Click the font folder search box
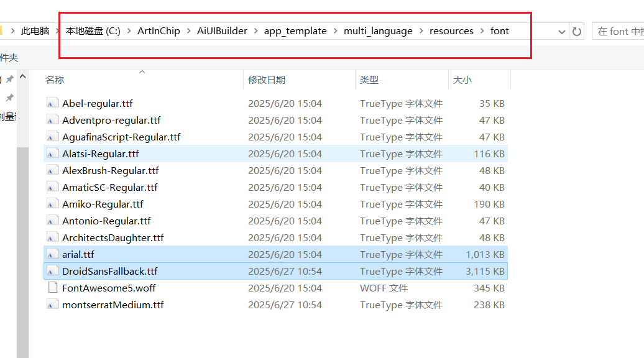The image size is (644, 358). [x=618, y=31]
